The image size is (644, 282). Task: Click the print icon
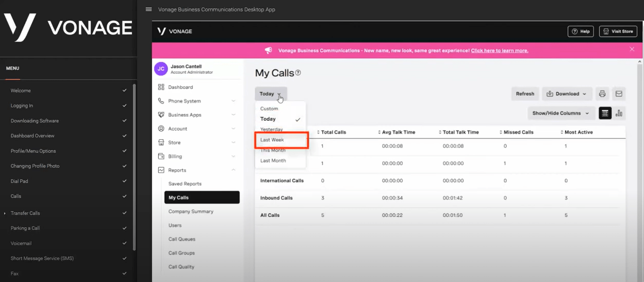pos(602,94)
